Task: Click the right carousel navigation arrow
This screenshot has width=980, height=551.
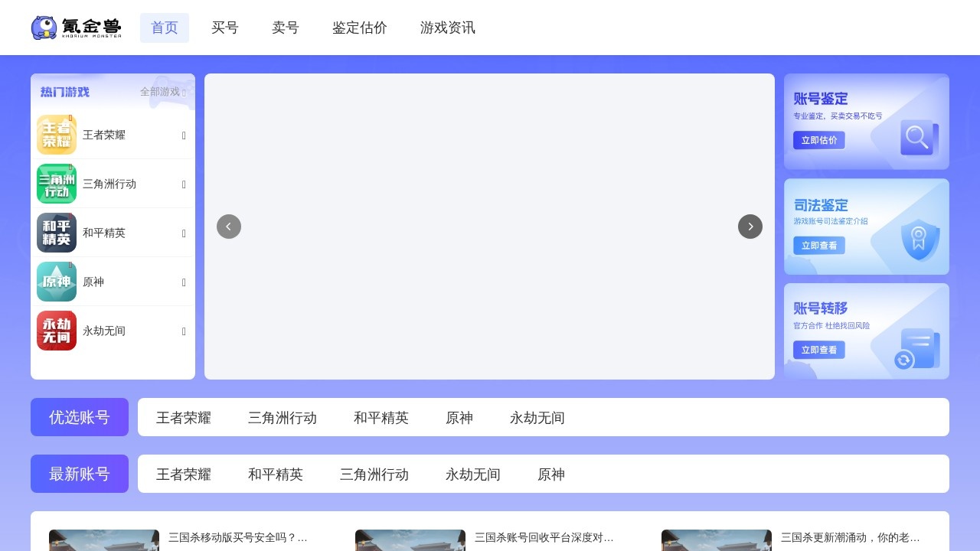Action: click(750, 227)
